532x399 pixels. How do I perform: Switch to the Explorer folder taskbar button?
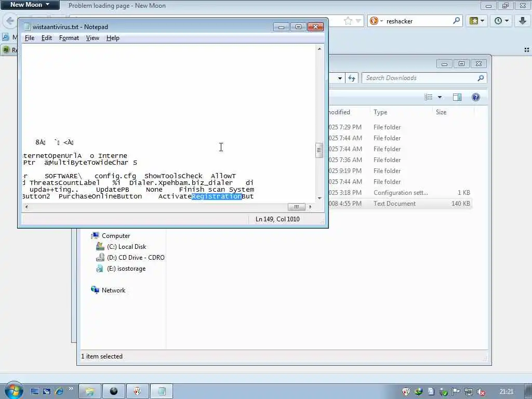[x=90, y=391]
